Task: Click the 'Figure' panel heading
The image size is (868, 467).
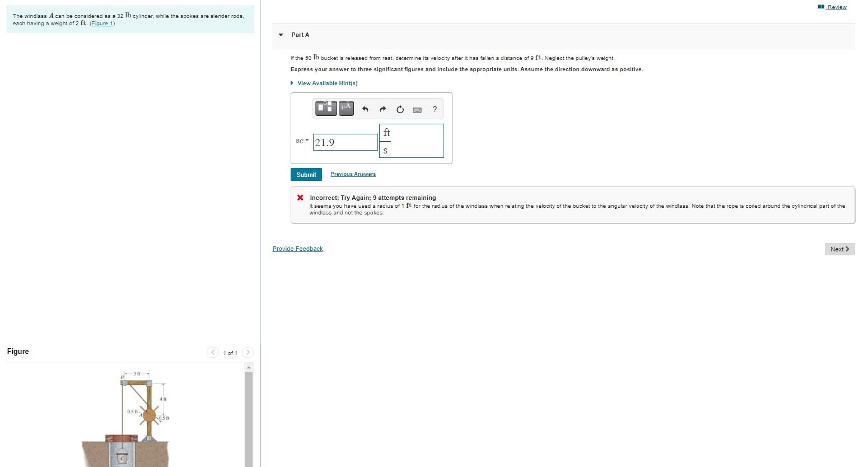Action: pos(18,351)
